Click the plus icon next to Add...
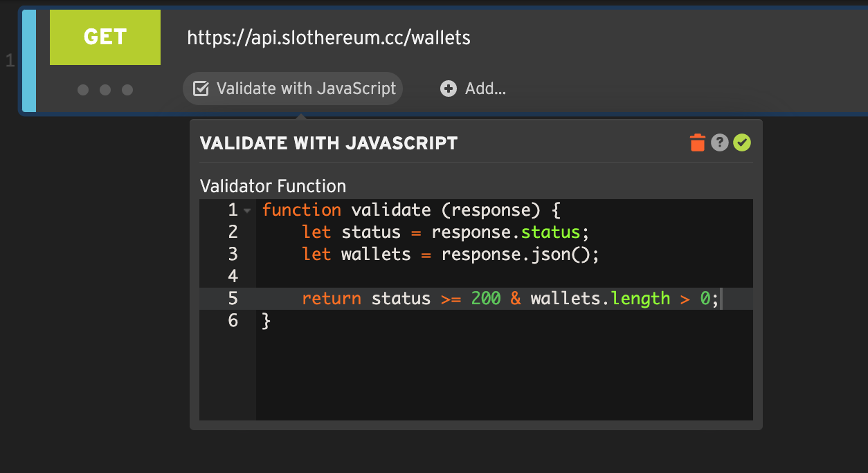The width and height of the screenshot is (868, 473). tap(449, 89)
